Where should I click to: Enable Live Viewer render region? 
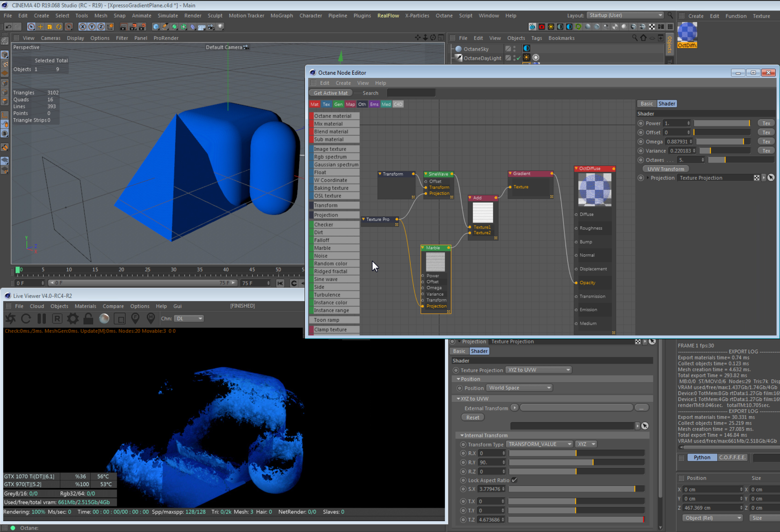click(119, 318)
